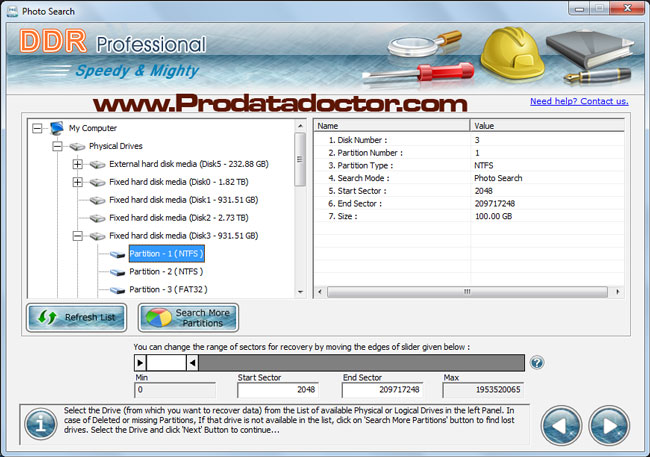Viewport: 650px width, 457px height.
Task: Click the Start Sector row label in table
Action: point(357,191)
